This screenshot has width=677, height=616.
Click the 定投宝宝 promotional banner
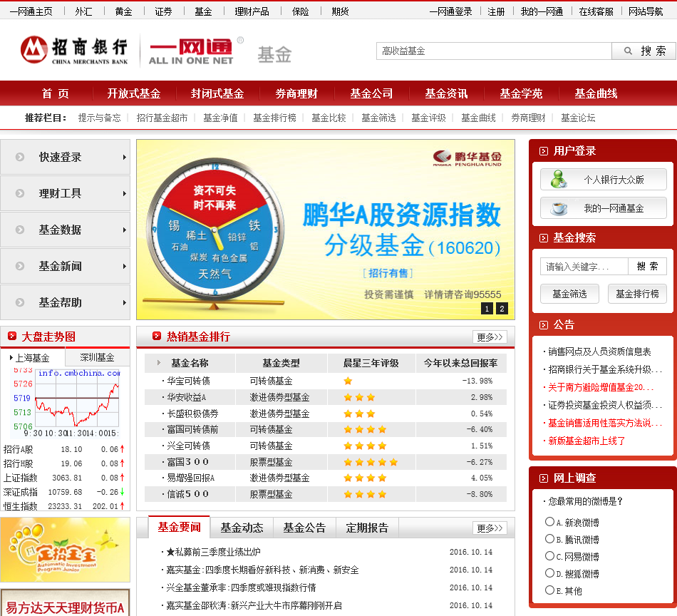coord(65,550)
